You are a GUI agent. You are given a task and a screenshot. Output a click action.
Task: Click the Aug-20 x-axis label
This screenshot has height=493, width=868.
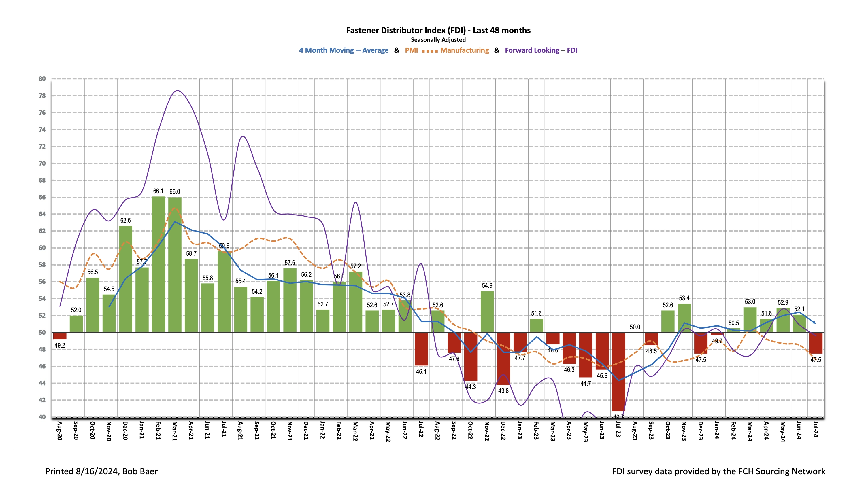click(x=59, y=431)
